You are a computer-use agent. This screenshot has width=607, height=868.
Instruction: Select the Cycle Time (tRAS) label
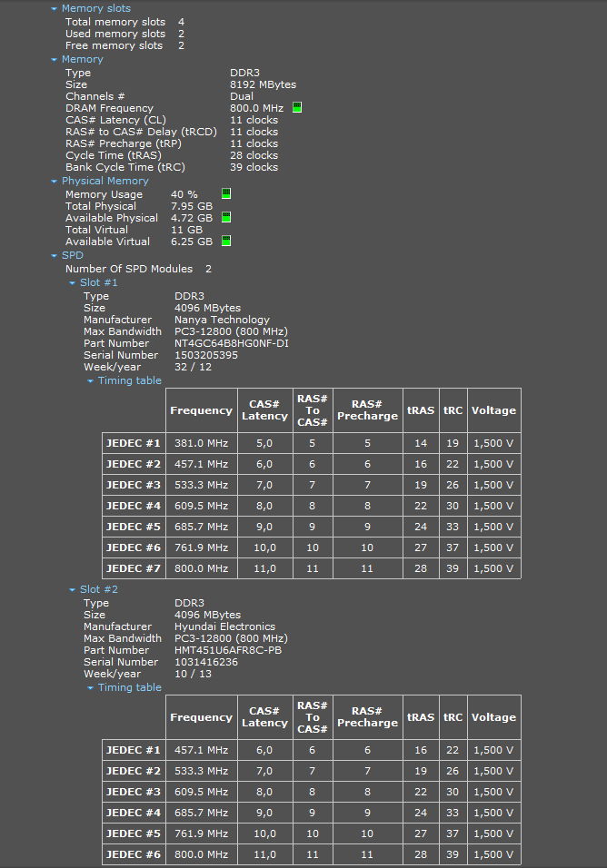(114, 155)
